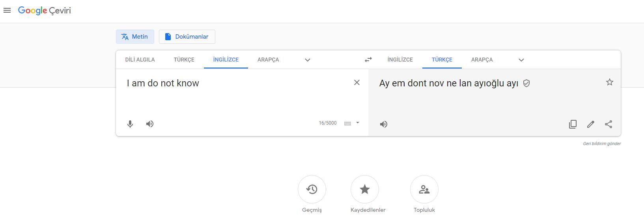644x224 pixels.
Task: Click the translated text output
Action: [x=449, y=83]
